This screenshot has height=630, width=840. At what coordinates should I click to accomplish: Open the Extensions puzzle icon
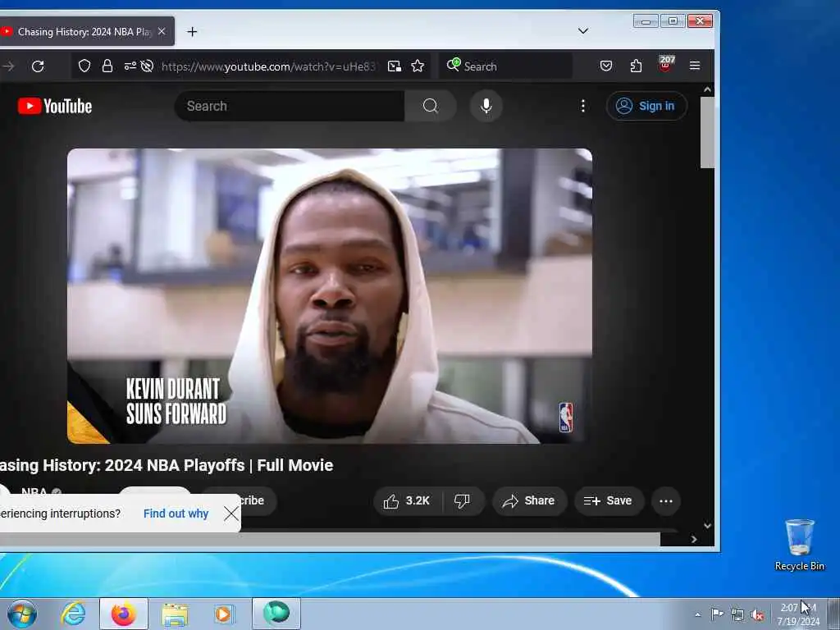[636, 66]
